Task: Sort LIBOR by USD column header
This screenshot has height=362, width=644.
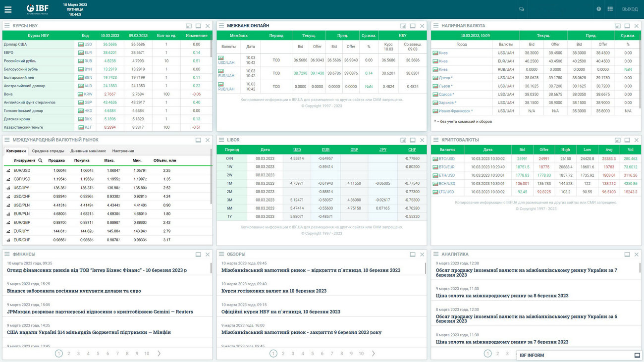Action: (297, 150)
